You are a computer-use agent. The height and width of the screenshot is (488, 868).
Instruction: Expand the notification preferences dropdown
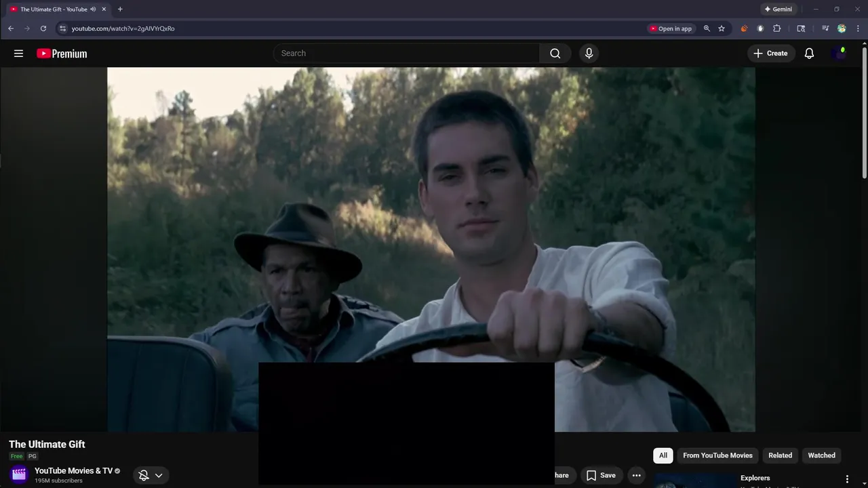151,475
